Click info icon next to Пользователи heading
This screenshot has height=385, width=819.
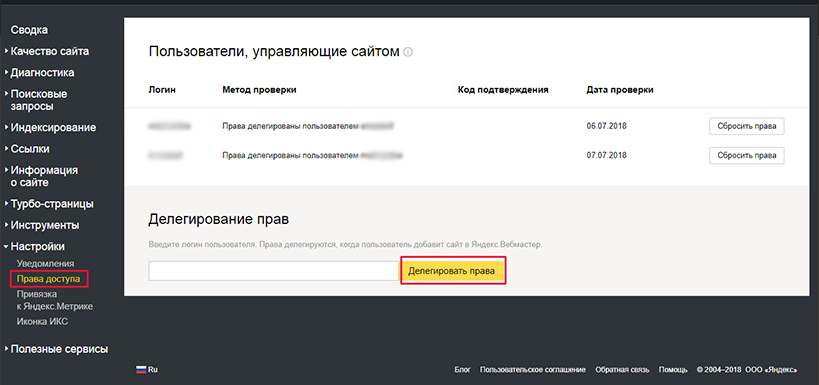click(408, 52)
